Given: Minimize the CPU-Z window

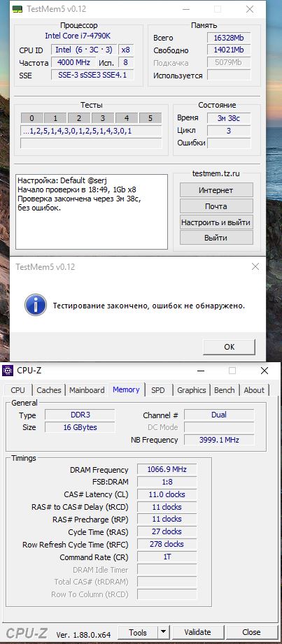Looking at the screenshot, I should 201,371.
